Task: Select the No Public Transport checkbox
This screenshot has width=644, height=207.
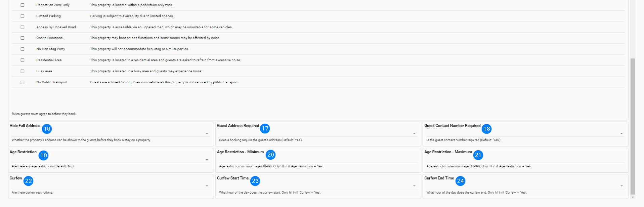Action: pyautogui.click(x=23, y=82)
